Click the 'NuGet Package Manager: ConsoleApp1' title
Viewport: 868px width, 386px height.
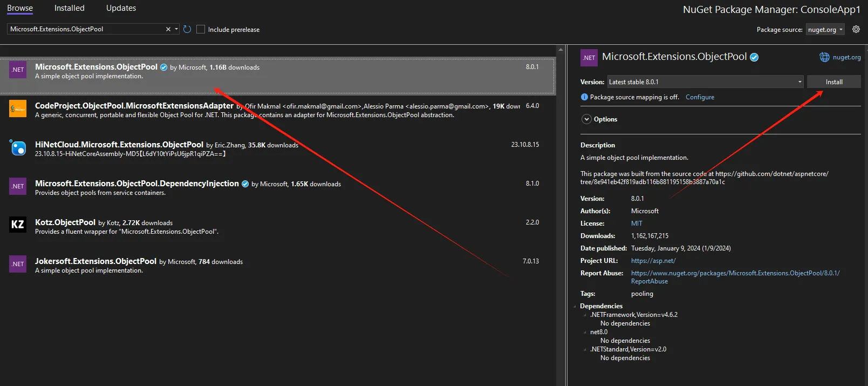771,10
